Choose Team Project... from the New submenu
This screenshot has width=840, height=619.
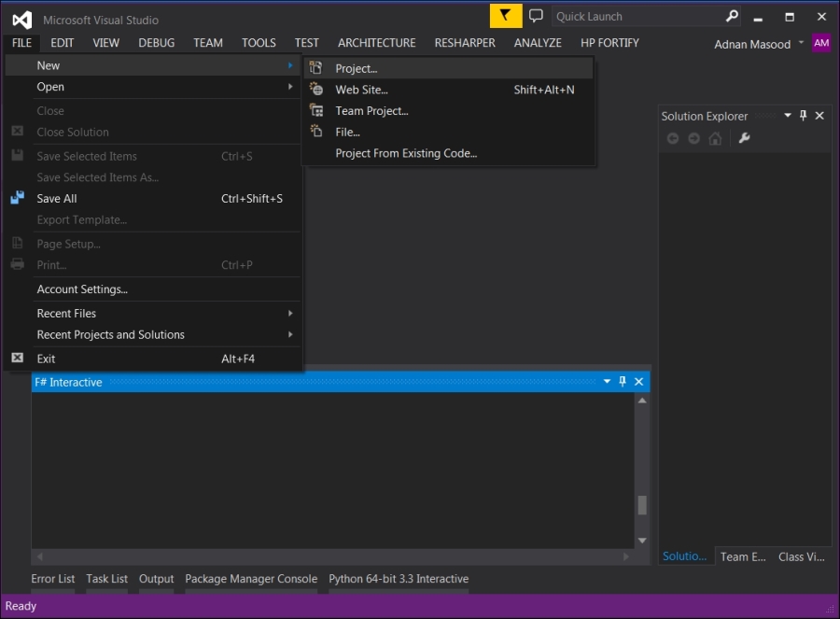(449, 111)
